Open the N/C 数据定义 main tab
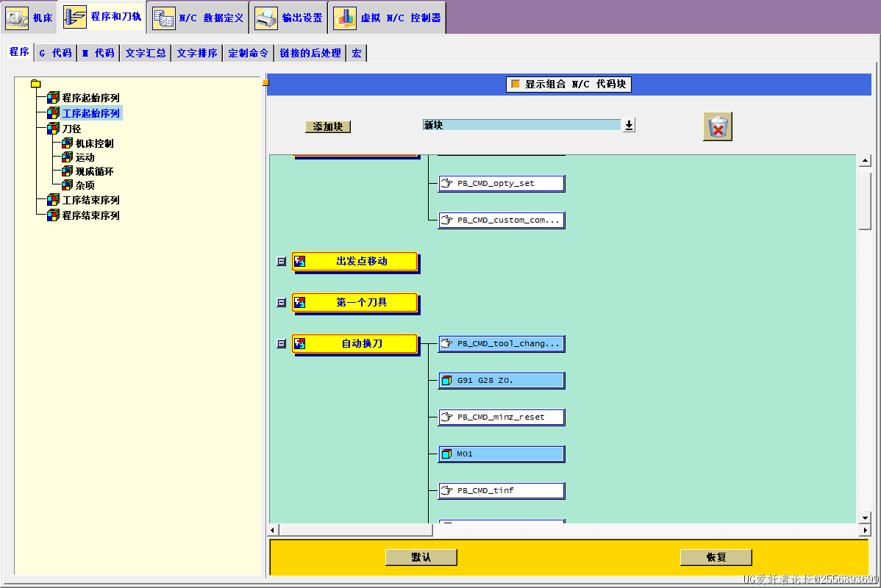Screen dimensions: 881x588 198,18
